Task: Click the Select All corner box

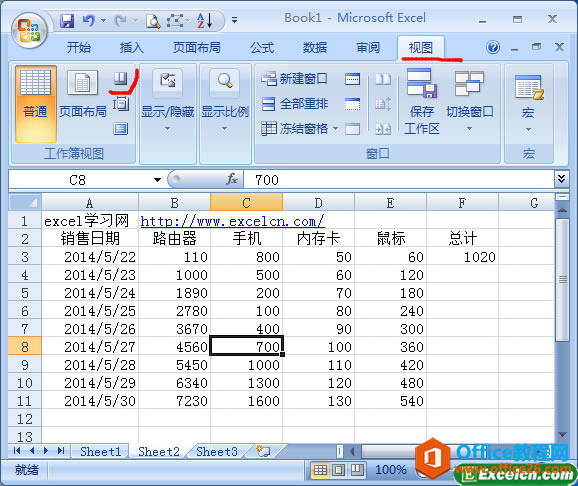Action: 25,202
